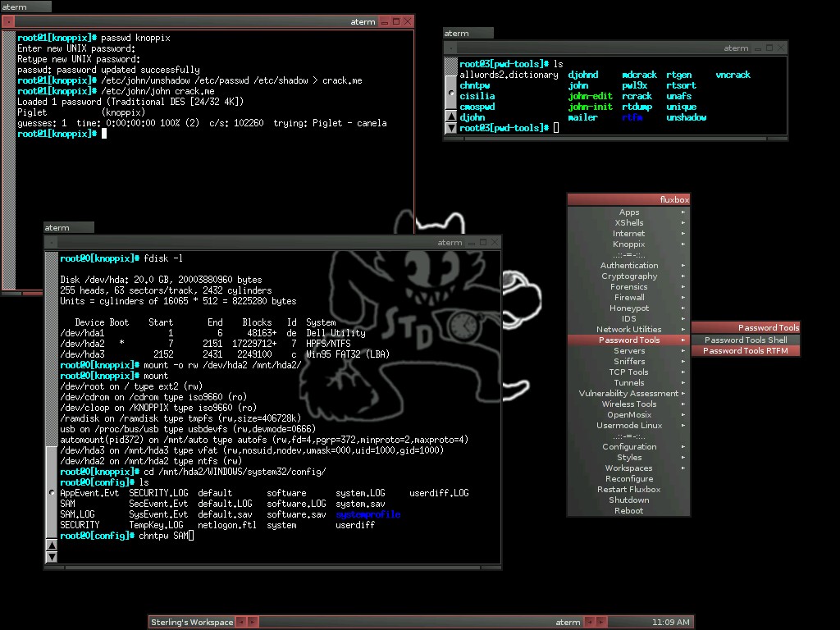Image resolution: width=840 pixels, height=630 pixels.
Task: Click scroll-up arrow in pwd-tools terminal
Action: [x=451, y=116]
